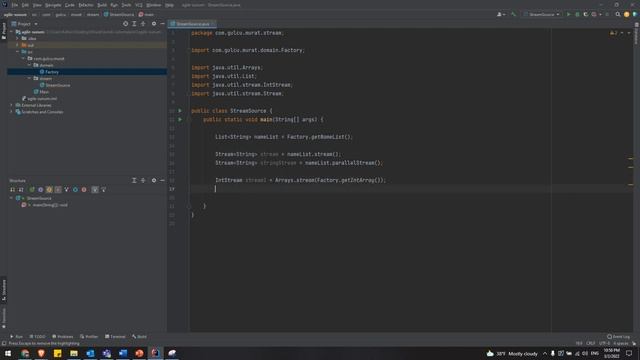The height and width of the screenshot is (360, 640).
Task: Select Factory class in project tree
Action: [x=52, y=72]
